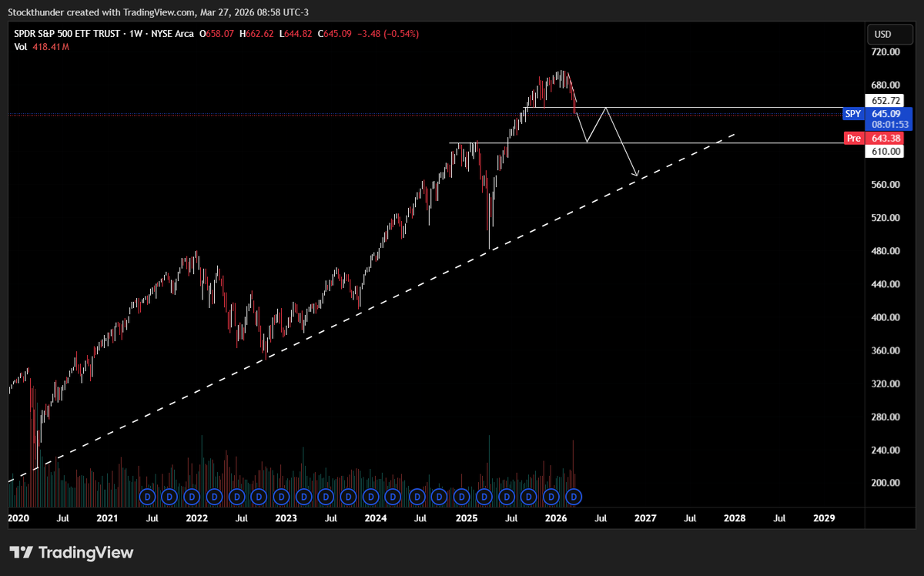Screen dimensions: 924x576
Task: Click the 643.38 pre-market price value
Action: coord(885,138)
